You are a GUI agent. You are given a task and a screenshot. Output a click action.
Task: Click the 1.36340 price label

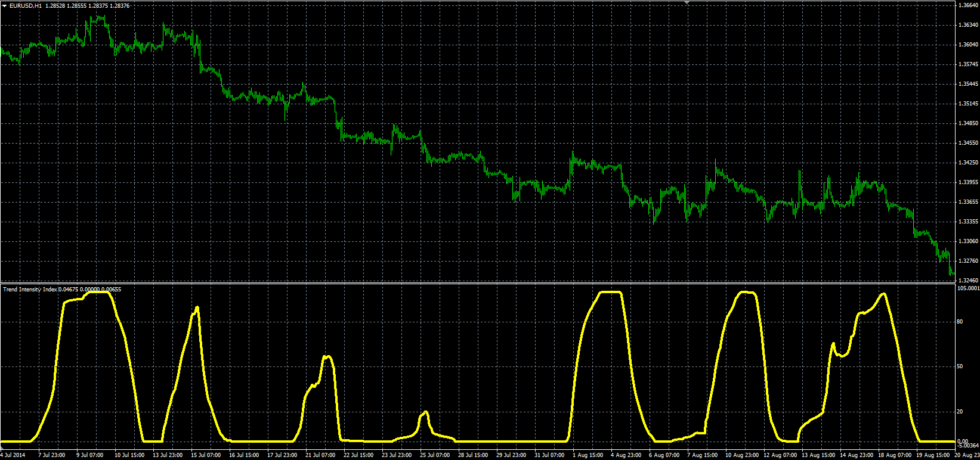967,25
